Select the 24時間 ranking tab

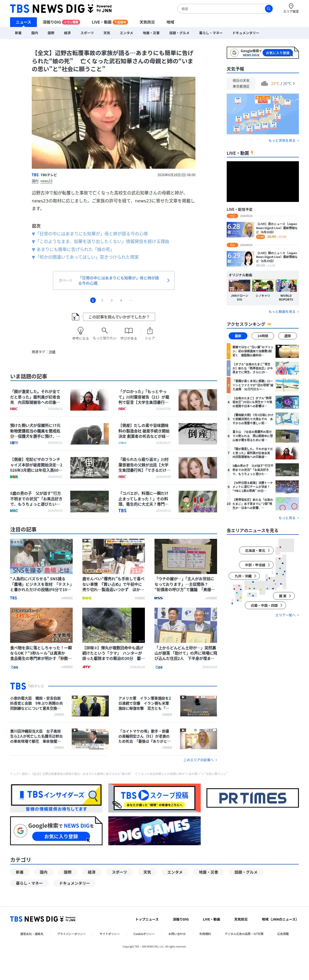[x=263, y=336]
